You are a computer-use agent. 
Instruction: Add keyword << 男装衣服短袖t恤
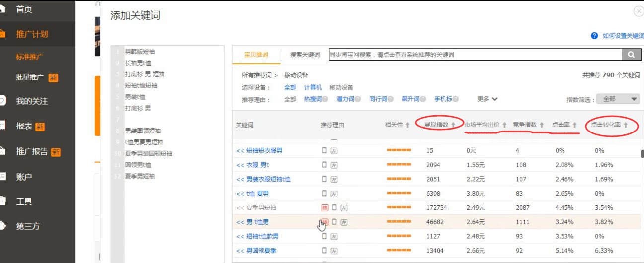click(x=263, y=179)
